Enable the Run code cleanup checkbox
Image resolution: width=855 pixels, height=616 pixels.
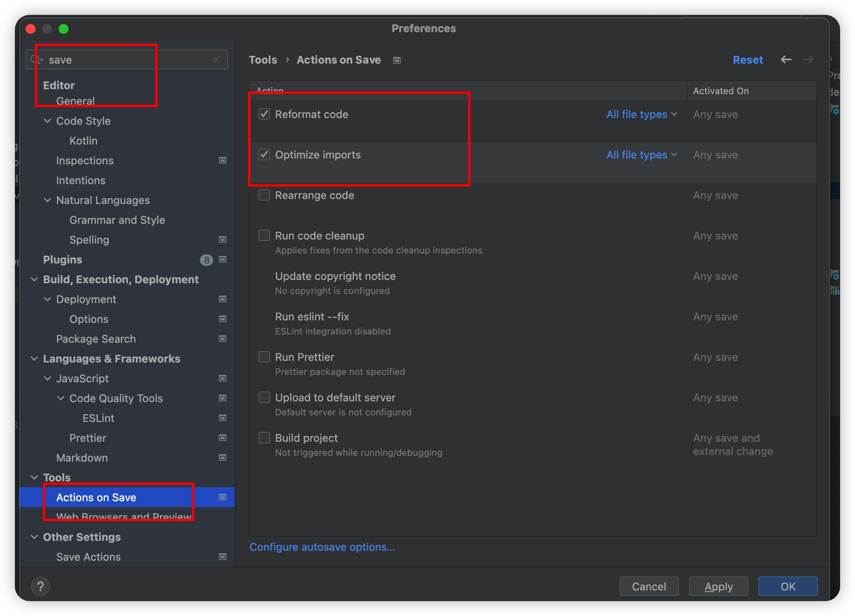point(264,235)
